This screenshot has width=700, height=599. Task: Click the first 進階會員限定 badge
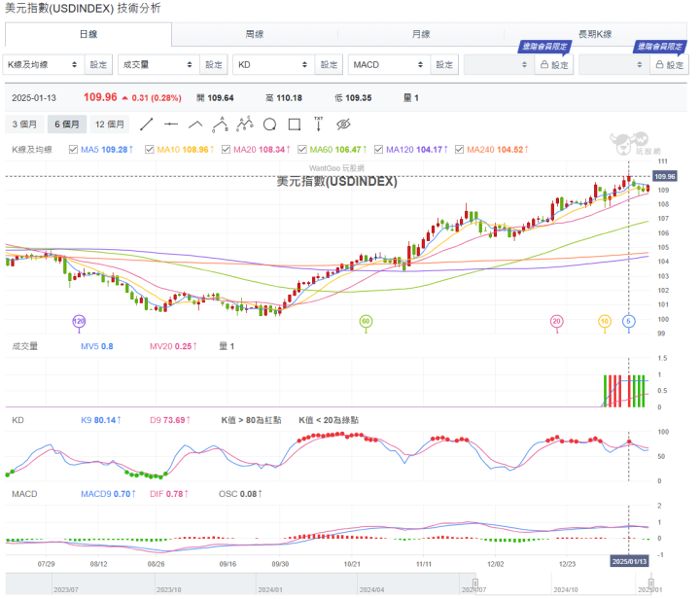click(544, 47)
